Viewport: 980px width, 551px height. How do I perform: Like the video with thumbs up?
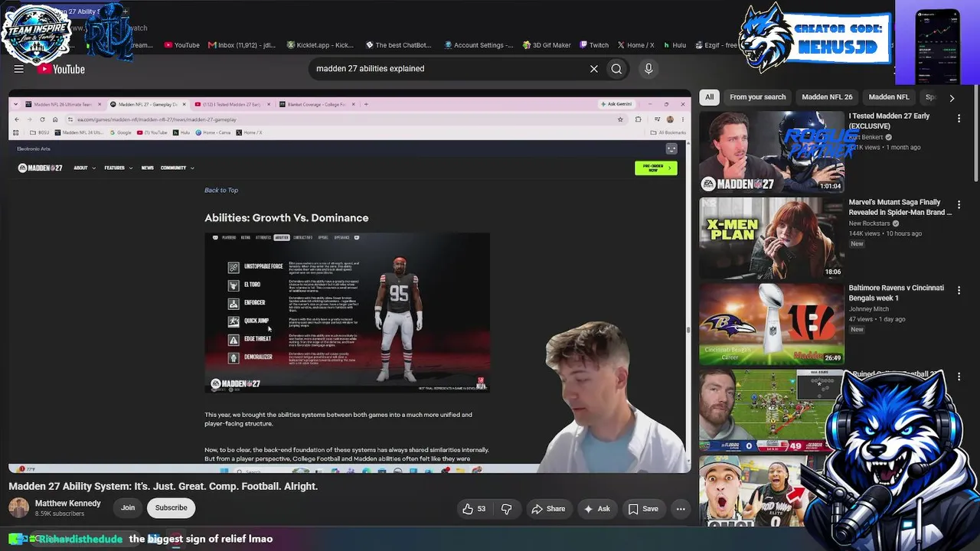475,509
